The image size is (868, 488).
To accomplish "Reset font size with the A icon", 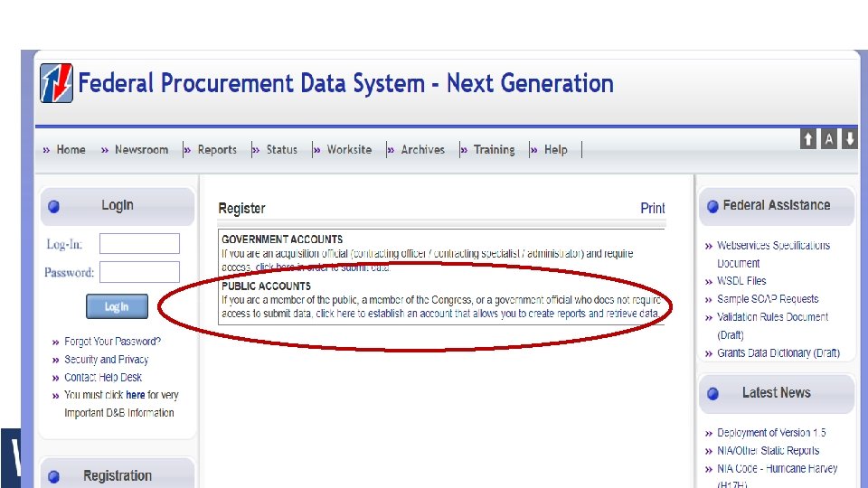I will point(829,139).
